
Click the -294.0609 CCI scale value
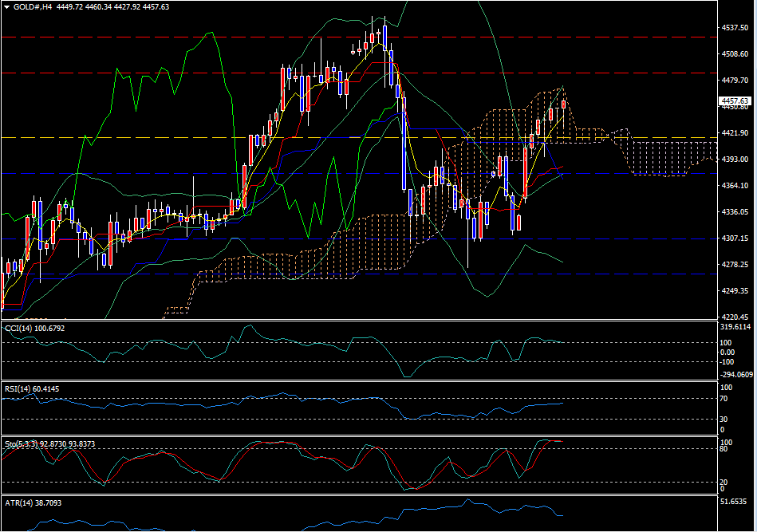coord(735,374)
